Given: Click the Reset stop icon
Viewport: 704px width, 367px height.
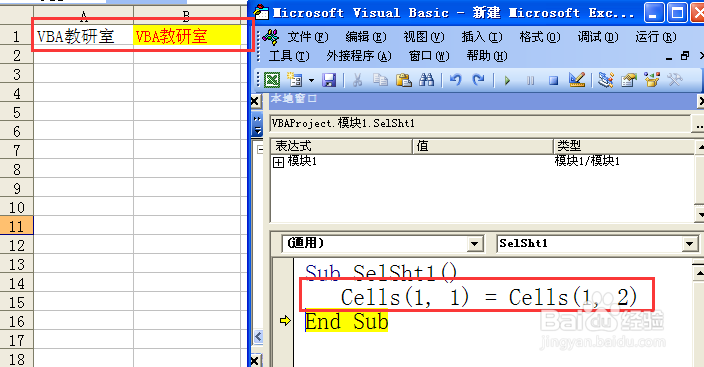Looking at the screenshot, I should point(554,81).
